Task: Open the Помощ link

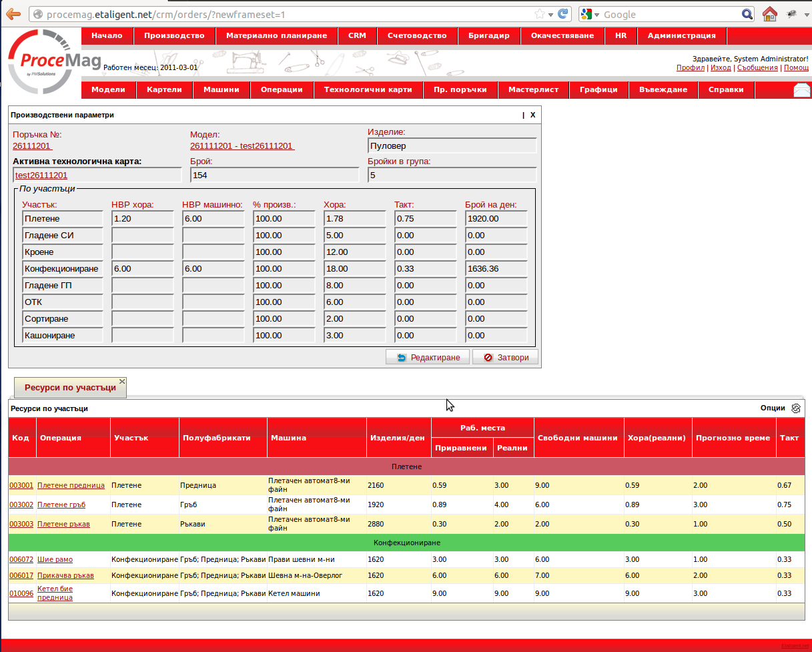Action: (796, 67)
